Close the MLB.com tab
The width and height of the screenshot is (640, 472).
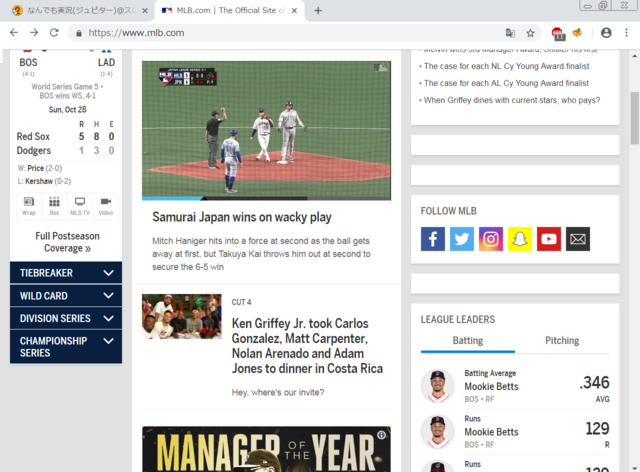point(294,11)
